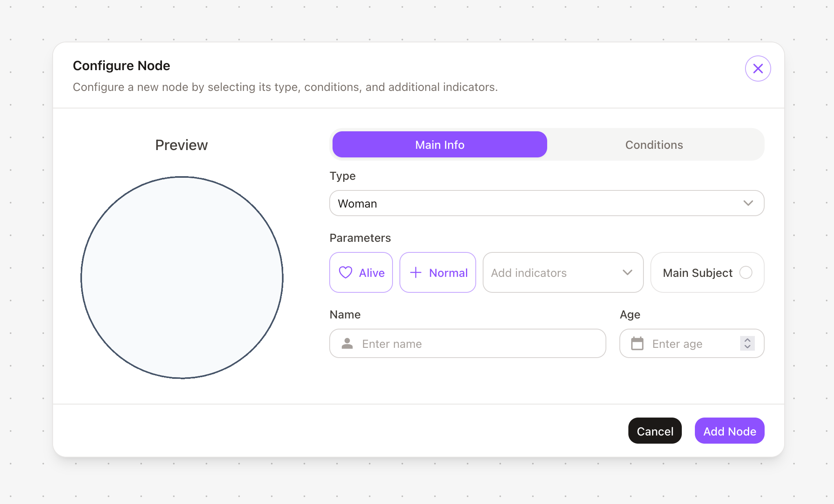Image resolution: width=834 pixels, height=504 pixels.
Task: Click the person icon in Name field
Action: (x=347, y=344)
